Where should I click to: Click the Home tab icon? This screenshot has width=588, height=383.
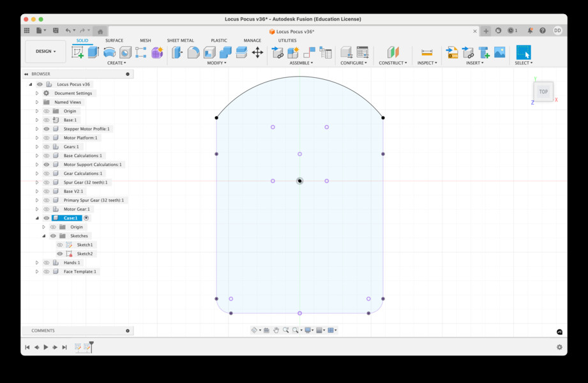(100, 31)
